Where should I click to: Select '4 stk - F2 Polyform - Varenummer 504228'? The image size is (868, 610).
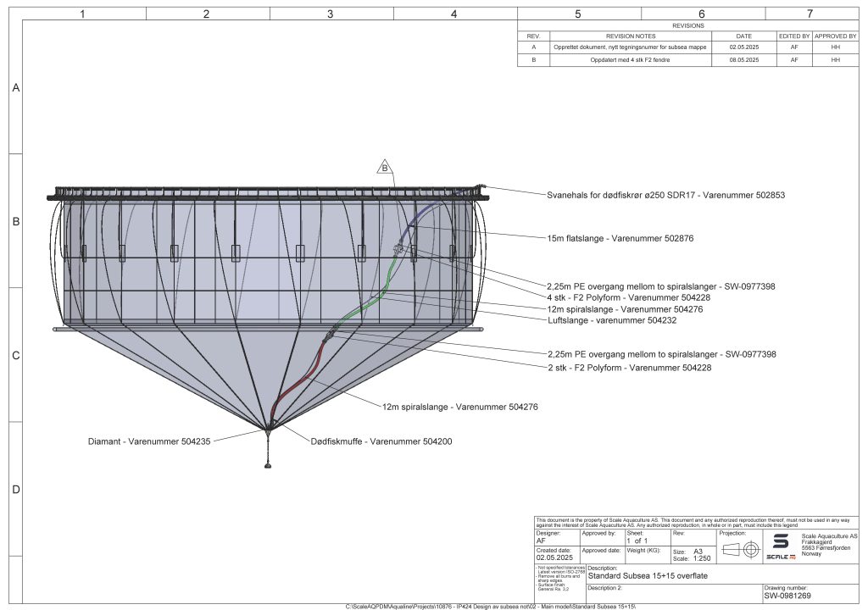point(628,298)
